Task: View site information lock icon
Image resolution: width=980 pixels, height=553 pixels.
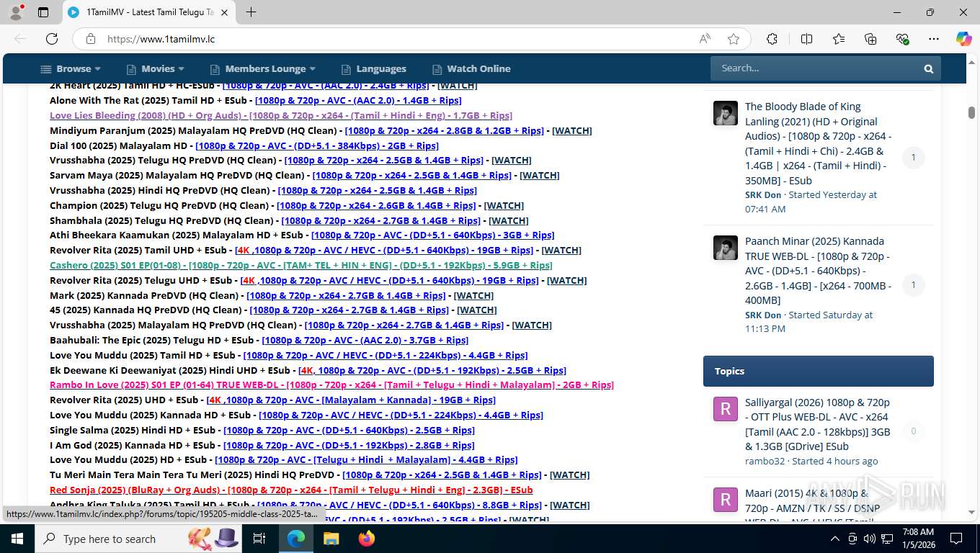Action: (89, 39)
